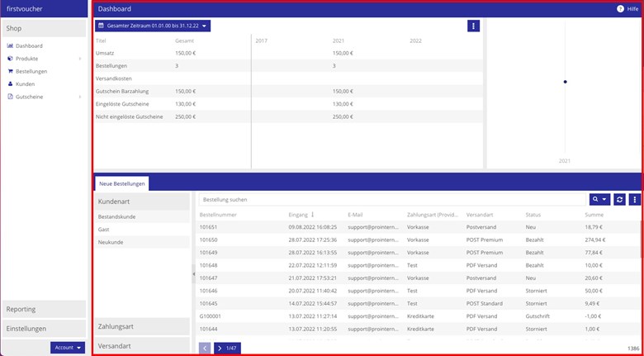644x356 pixels.
Task: Expand the Zahlungsart filter section
Action: click(142, 326)
